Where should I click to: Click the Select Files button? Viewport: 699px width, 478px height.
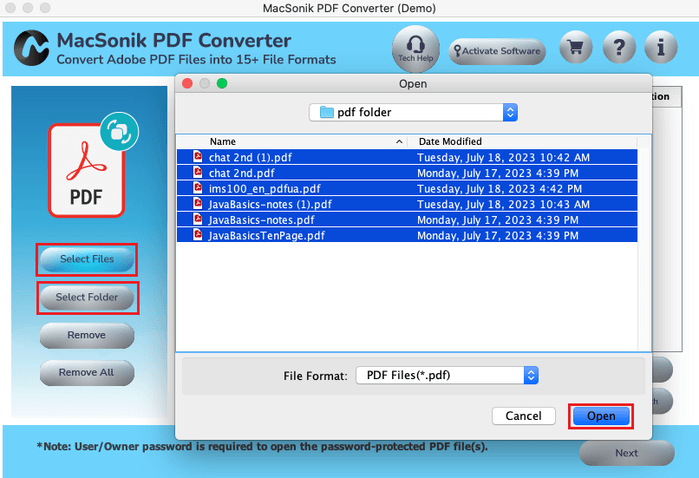click(87, 259)
